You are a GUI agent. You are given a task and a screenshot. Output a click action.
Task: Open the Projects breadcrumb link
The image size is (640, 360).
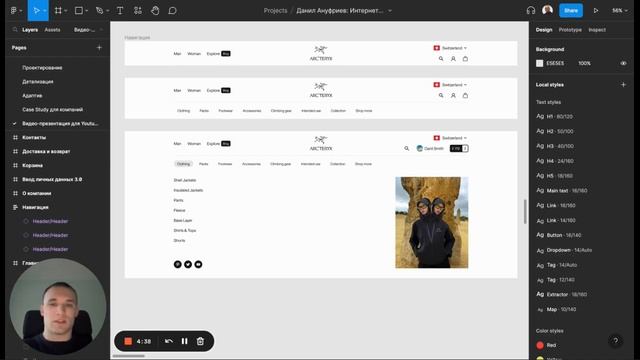point(275,11)
